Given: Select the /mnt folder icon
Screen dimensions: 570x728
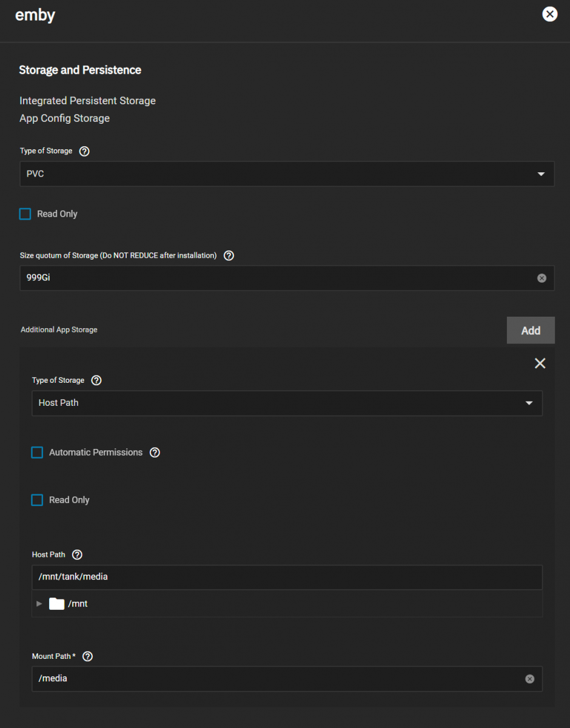Looking at the screenshot, I should (56, 604).
